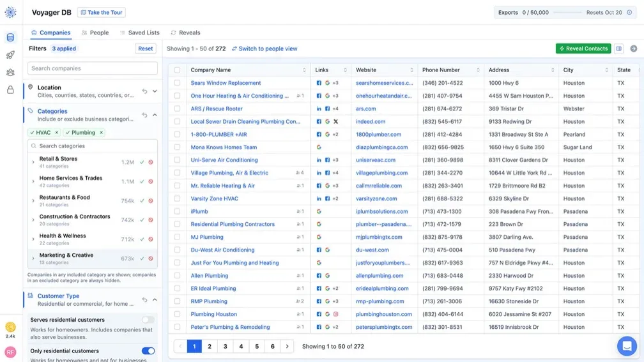Click the column layout icon beside Reveal Contacts
Screen dimensions: 644x362
pos(618,49)
